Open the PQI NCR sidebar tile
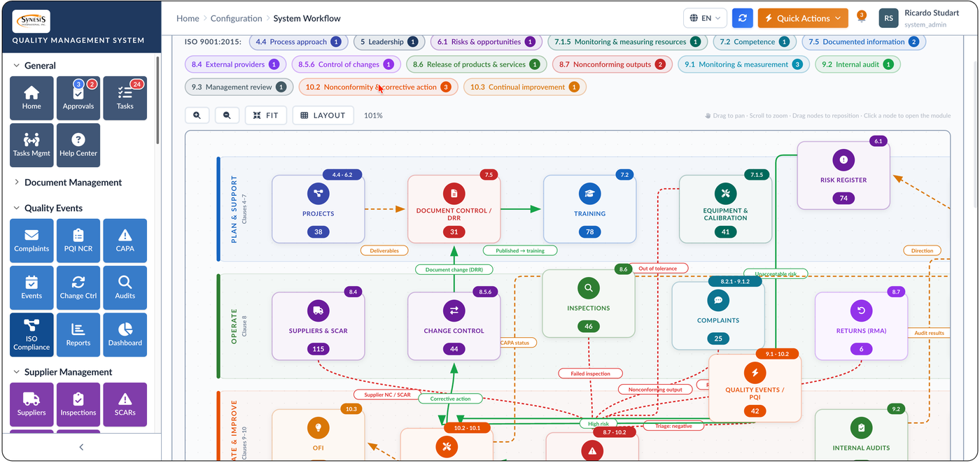Image resolution: width=980 pixels, height=463 pixels. 78,241
